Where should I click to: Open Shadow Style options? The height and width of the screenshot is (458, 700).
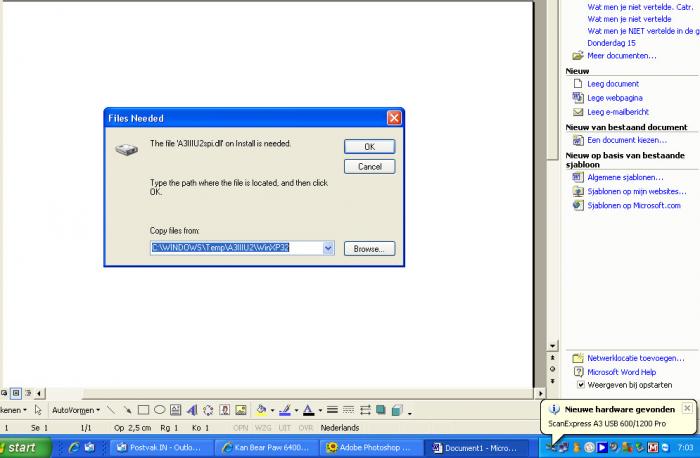point(381,410)
